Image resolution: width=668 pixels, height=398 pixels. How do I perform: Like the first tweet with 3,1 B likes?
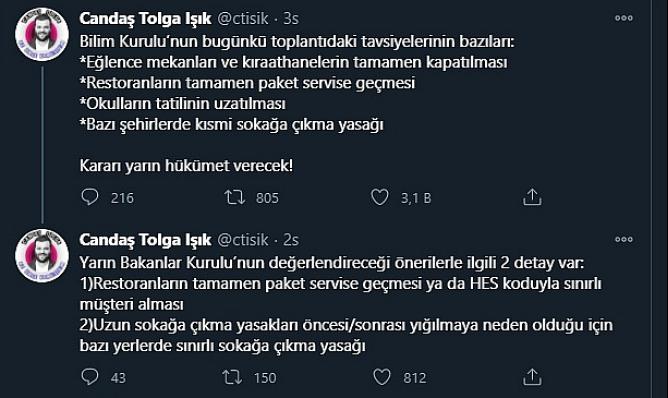click(380, 197)
